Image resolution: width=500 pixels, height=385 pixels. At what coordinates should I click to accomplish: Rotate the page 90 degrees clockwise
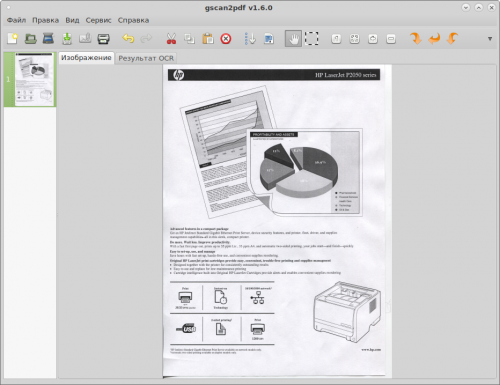click(x=416, y=39)
